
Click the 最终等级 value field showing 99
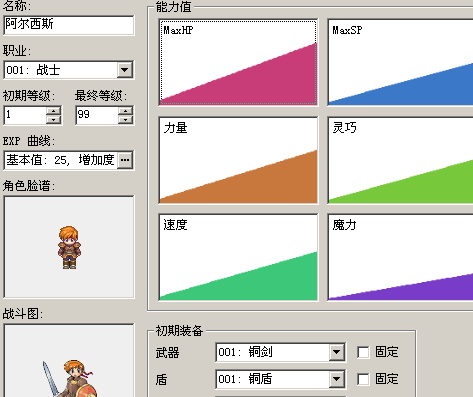tap(97, 115)
